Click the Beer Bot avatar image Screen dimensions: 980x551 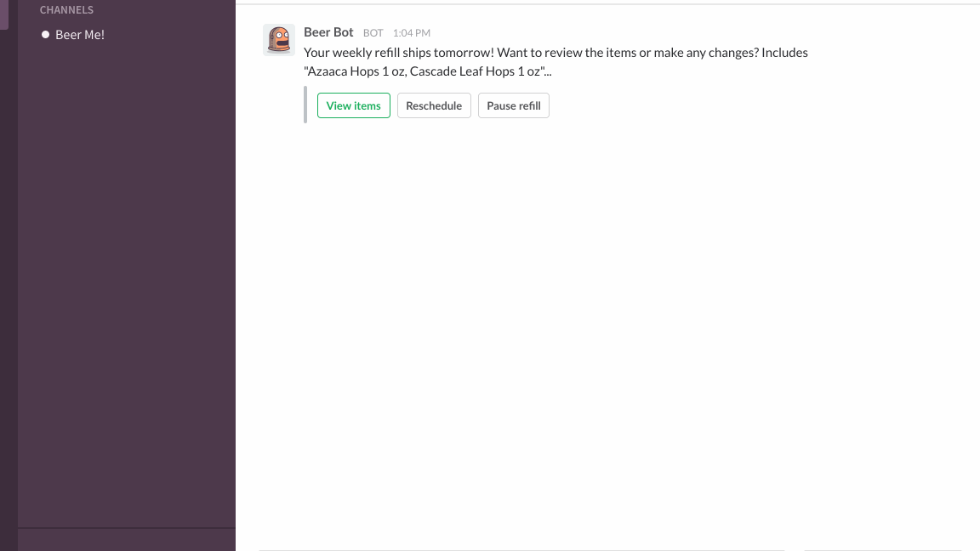(278, 40)
